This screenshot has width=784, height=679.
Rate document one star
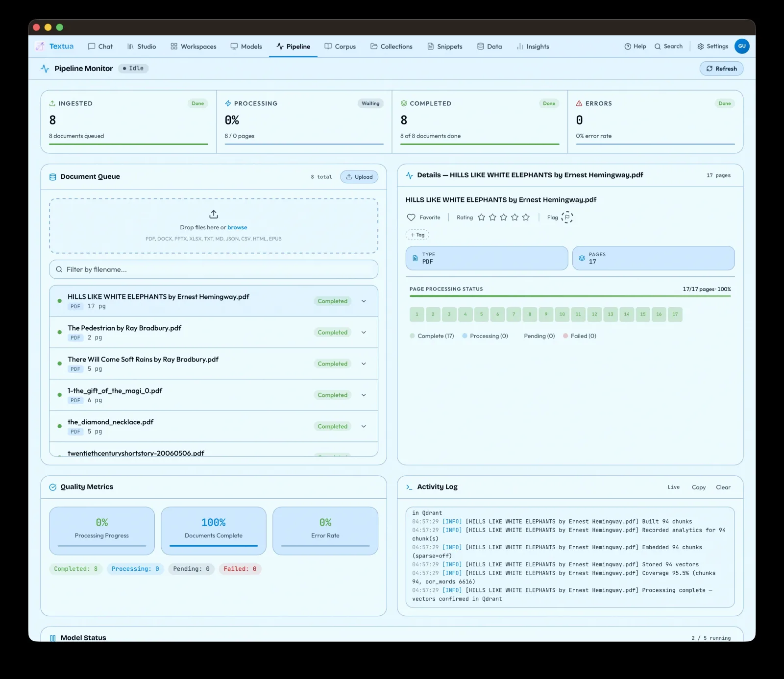point(481,218)
